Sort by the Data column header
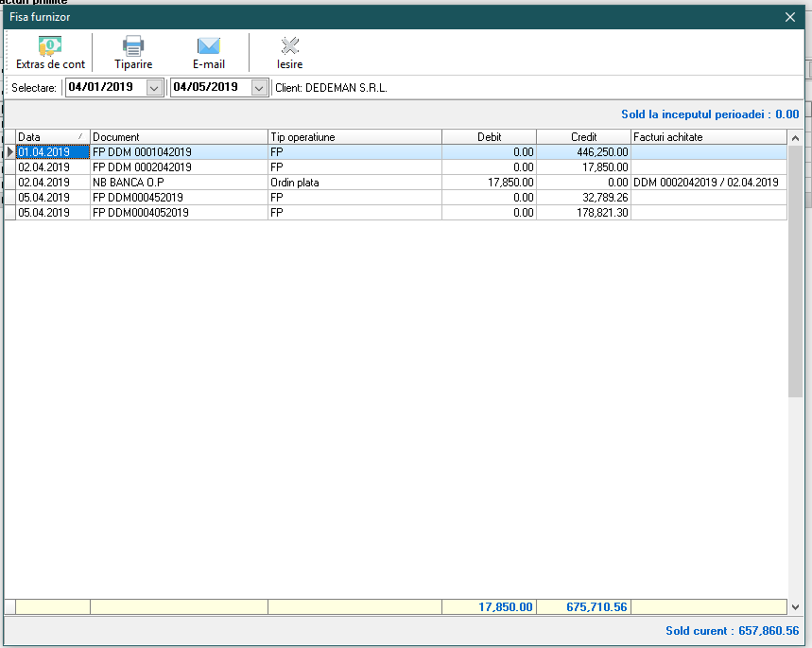 pos(47,137)
